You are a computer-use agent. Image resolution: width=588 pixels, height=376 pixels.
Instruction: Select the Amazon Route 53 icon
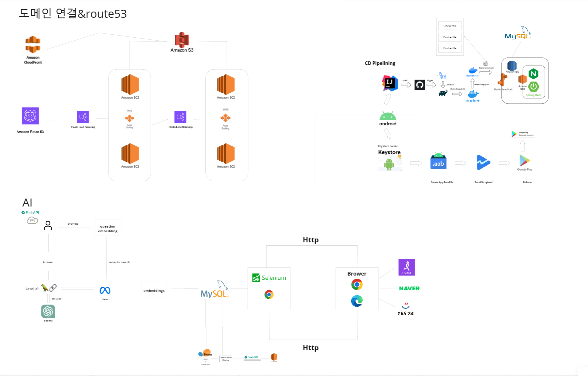pos(30,116)
